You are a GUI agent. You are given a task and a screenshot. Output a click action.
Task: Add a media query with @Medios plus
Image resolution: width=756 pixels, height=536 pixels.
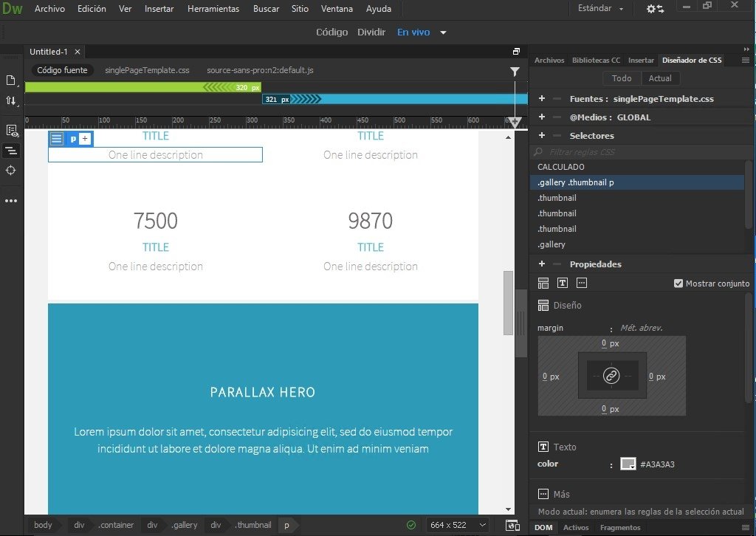(x=542, y=117)
